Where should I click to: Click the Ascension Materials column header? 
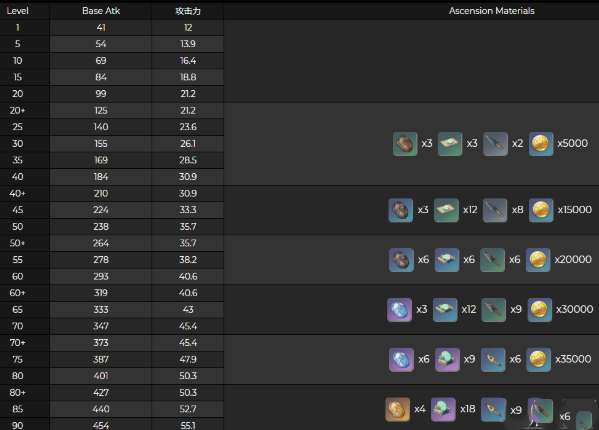pyautogui.click(x=492, y=11)
